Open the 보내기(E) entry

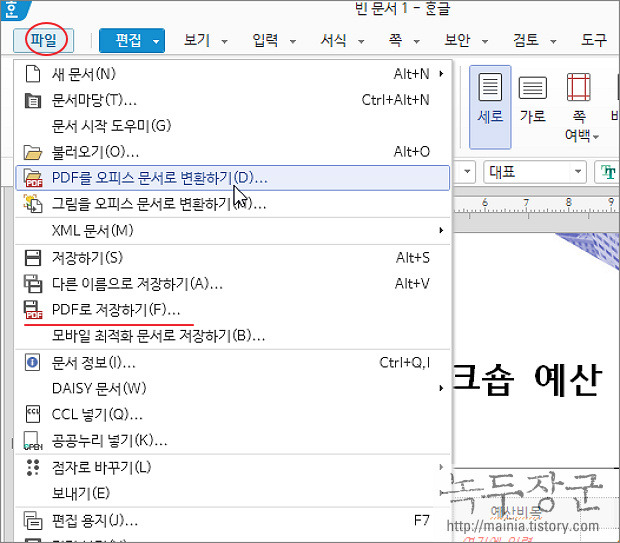tap(232, 494)
